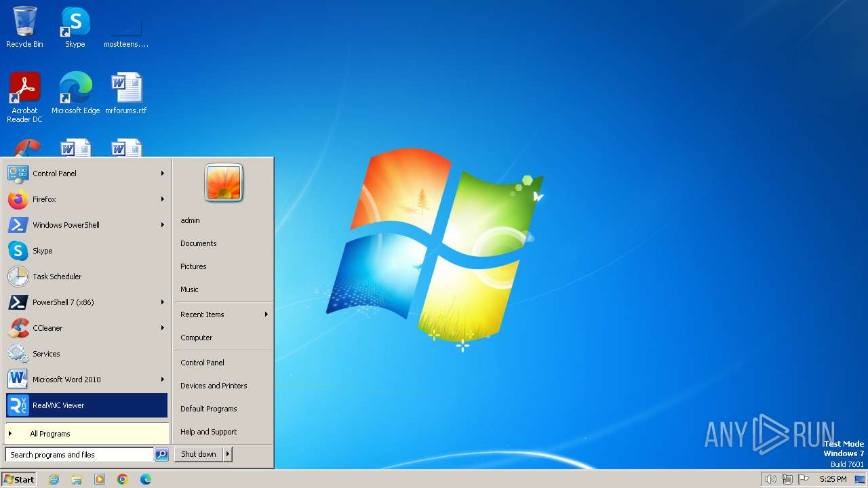Open File Explorer from the taskbar
Screen dimensions: 868x488
(x=77, y=479)
